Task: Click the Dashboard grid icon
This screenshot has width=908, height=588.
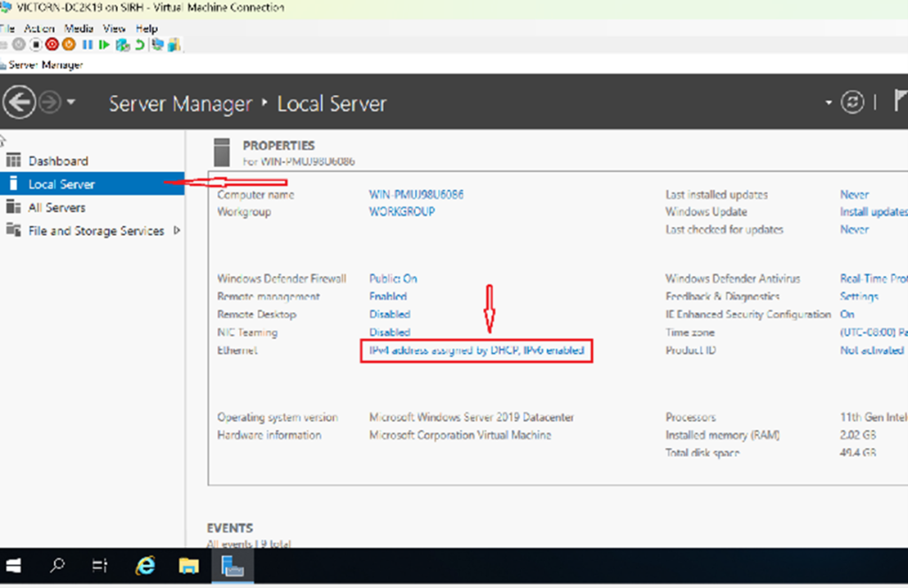Action: point(13,160)
